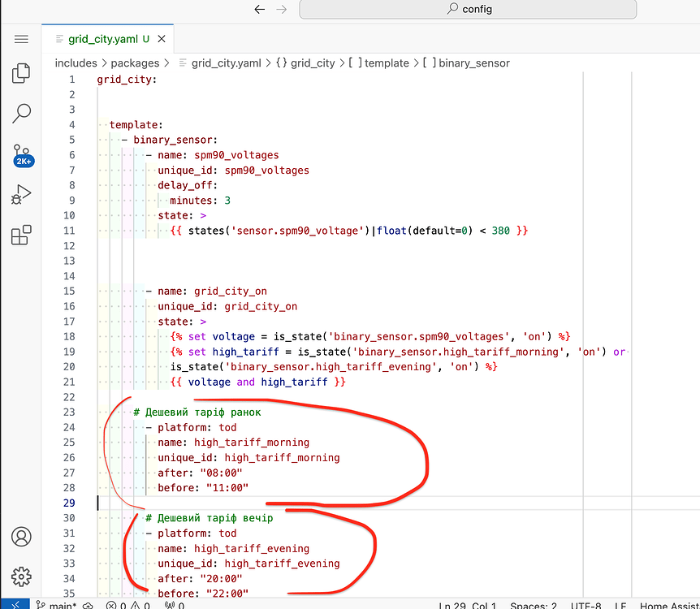Click the includes breadcrumb

(x=76, y=63)
